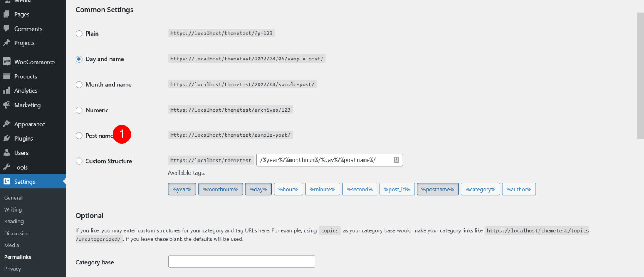The image size is (644, 277).
Task: Click the Products box icon
Action: point(6,76)
